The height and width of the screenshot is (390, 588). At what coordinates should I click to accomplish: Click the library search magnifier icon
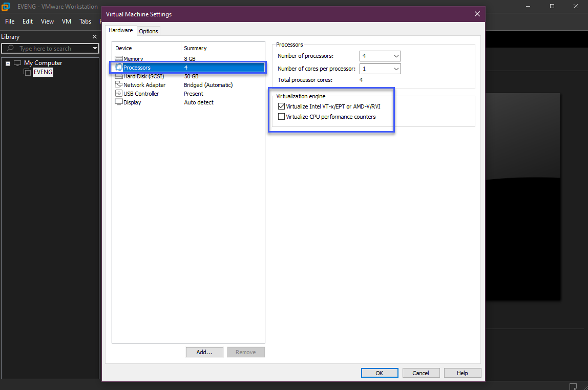pos(10,49)
